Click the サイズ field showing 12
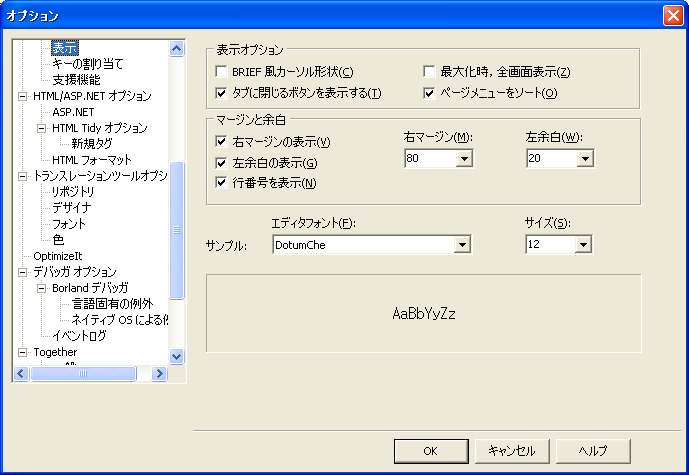Viewport: 689px width, 475px height. tap(550, 244)
